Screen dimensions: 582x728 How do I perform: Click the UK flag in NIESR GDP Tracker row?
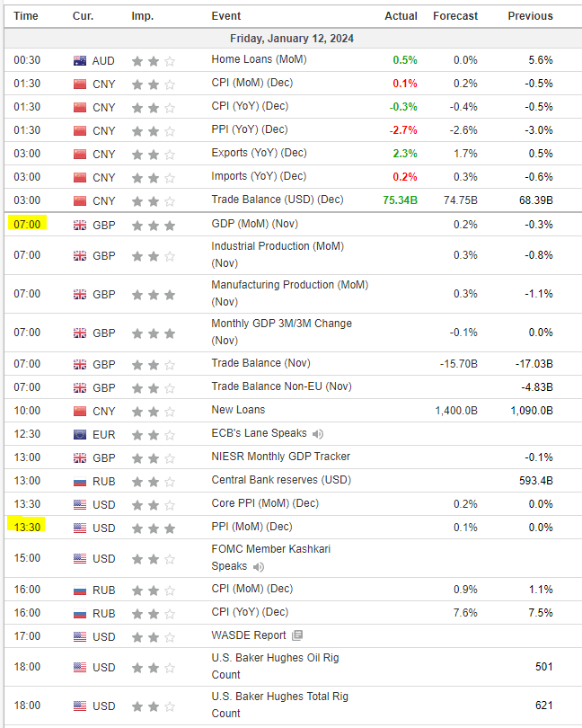pyautogui.click(x=80, y=457)
